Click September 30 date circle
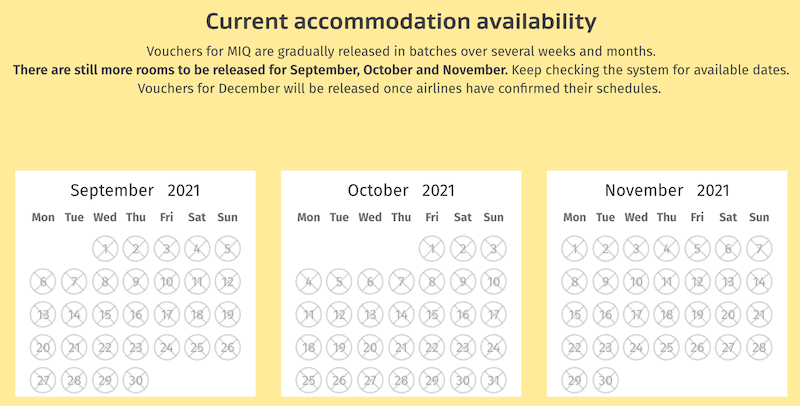This screenshot has height=406, width=800. (x=136, y=381)
